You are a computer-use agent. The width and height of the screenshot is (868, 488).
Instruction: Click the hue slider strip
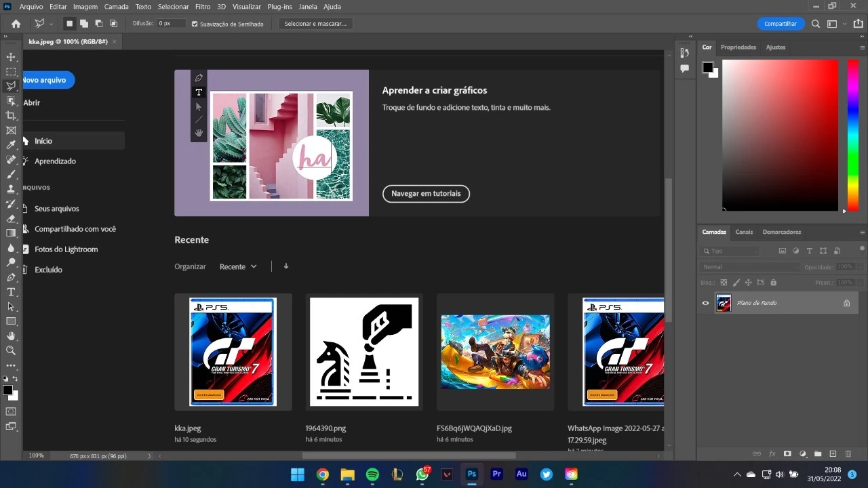(853, 136)
